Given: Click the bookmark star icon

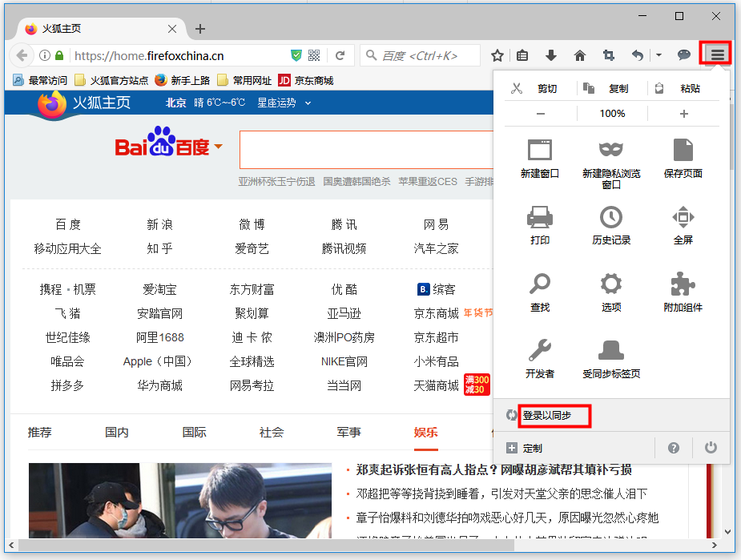Looking at the screenshot, I should [497, 55].
